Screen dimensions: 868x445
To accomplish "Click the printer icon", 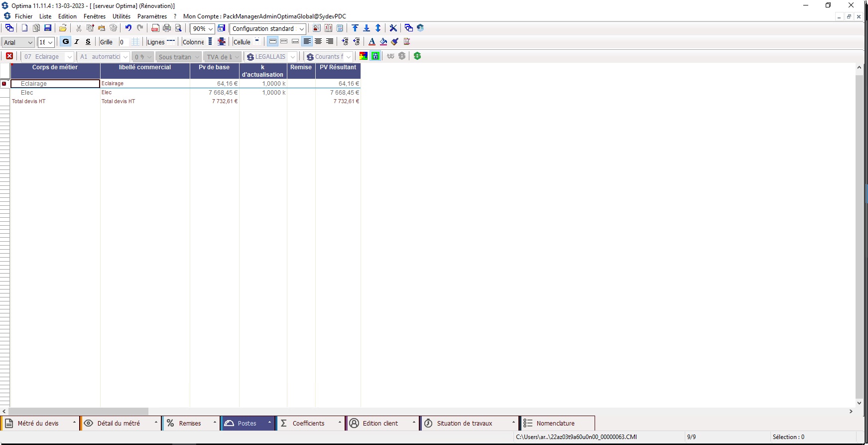I will click(x=167, y=28).
